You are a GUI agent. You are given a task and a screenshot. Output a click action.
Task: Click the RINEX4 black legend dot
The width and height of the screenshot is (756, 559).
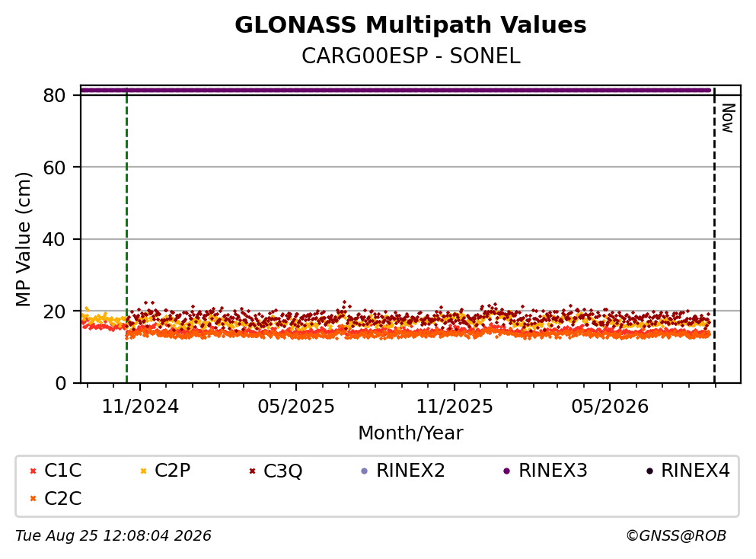pos(649,471)
